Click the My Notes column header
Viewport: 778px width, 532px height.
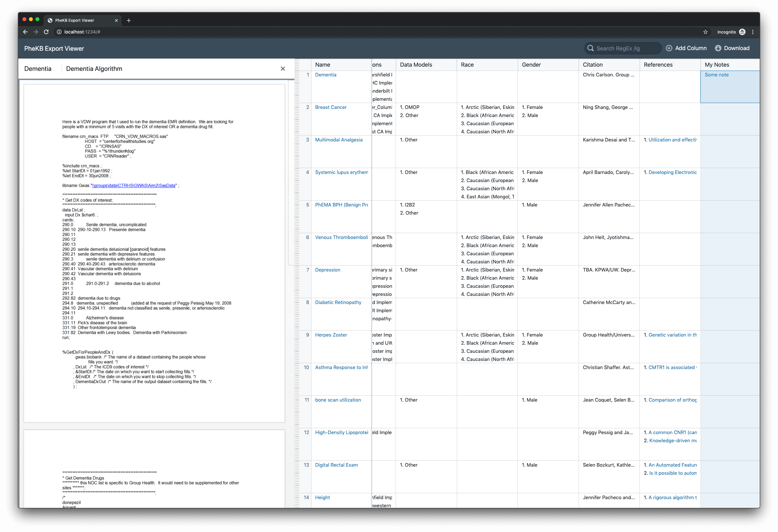point(717,65)
